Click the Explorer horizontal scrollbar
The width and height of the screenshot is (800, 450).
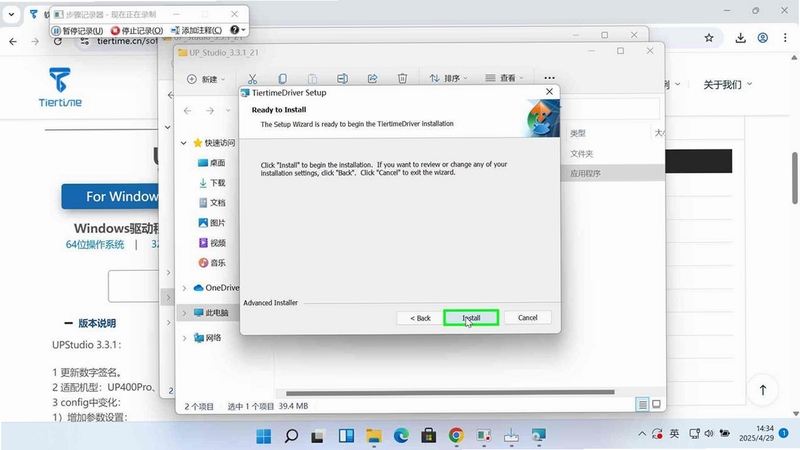click(x=450, y=392)
